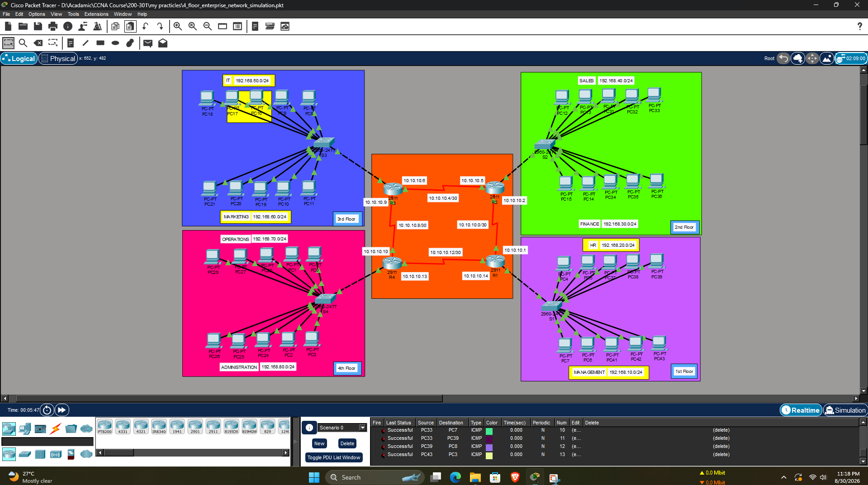Click the green color swatch for PC33 to PC7
Screen dimensions: 868x485
(489, 431)
